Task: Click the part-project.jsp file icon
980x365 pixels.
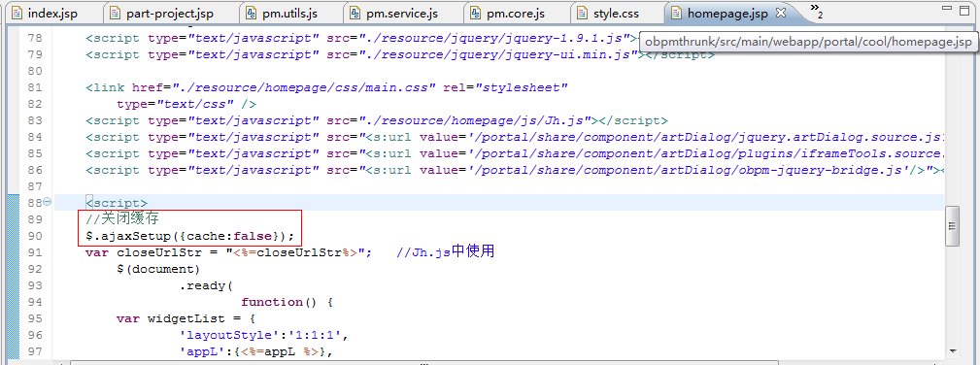Action: click(115, 13)
